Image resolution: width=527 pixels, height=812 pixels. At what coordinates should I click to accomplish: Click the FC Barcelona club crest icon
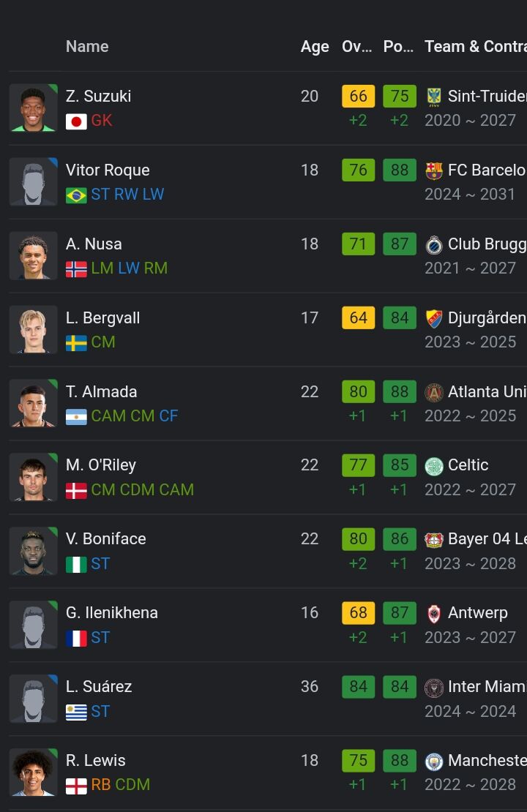[x=434, y=170]
